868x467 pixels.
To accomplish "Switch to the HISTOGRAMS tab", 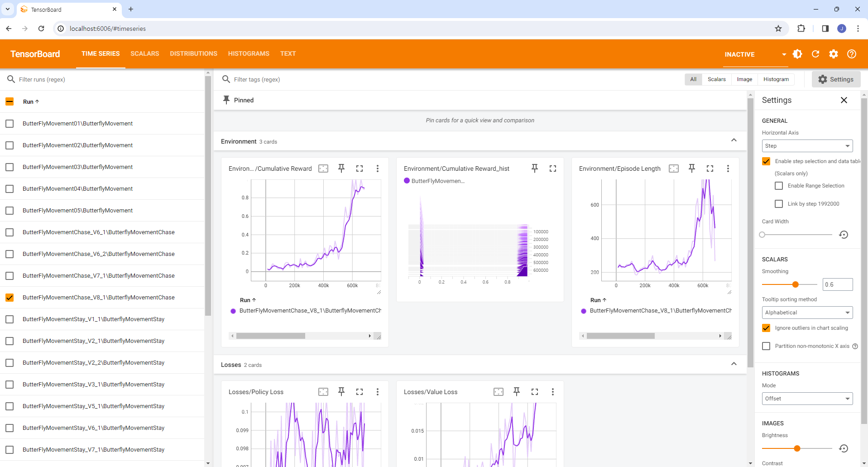I will (x=249, y=53).
